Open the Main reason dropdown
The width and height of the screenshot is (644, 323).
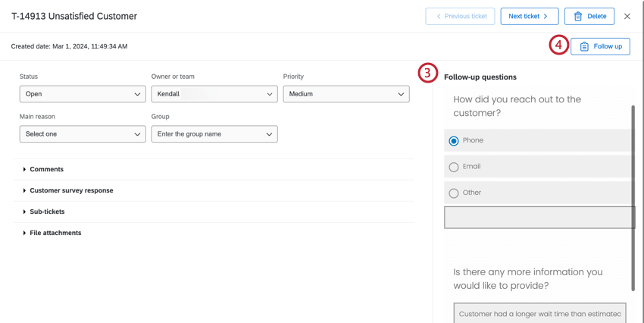point(83,134)
